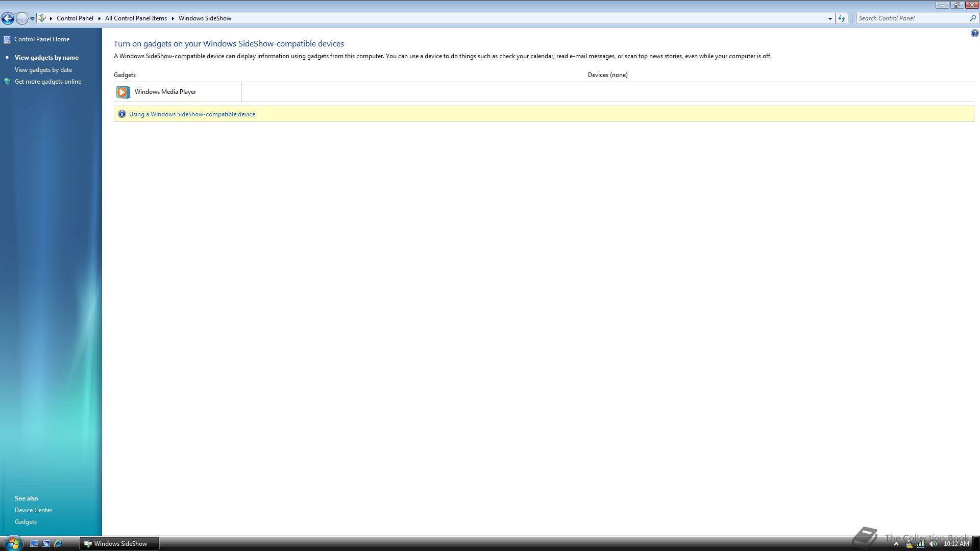This screenshot has height=551, width=980.
Task: Click the network signal tray icon
Action: (x=921, y=544)
